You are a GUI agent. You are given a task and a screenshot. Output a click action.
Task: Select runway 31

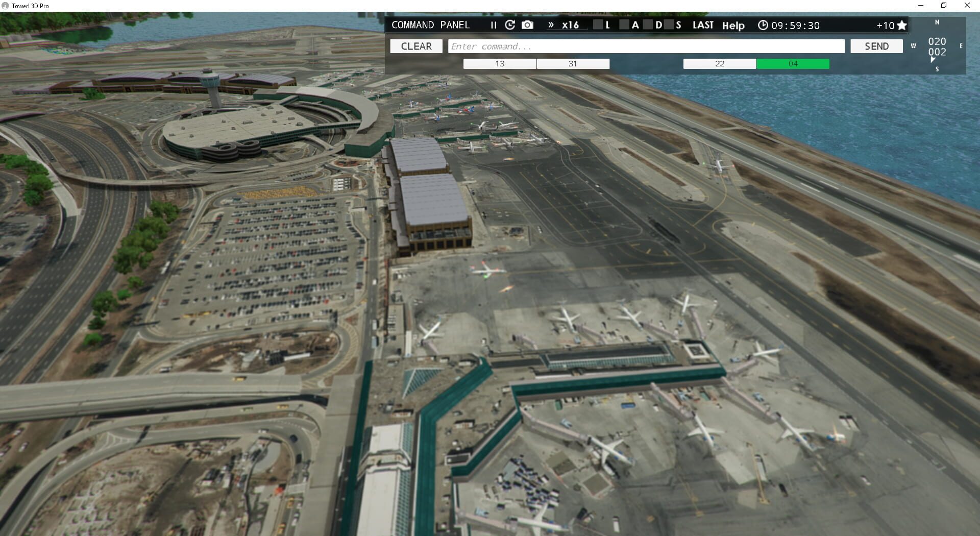573,64
